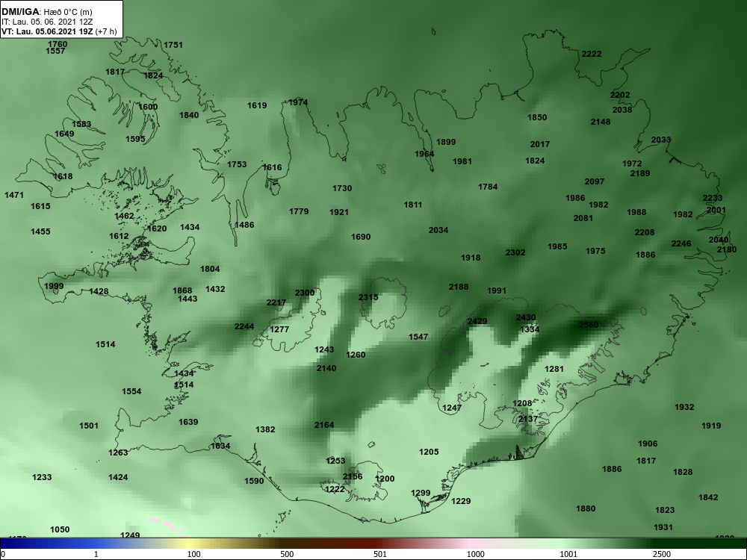The width and height of the screenshot is (747, 560).
Task: Click the 1932 value label
Action: click(684, 408)
